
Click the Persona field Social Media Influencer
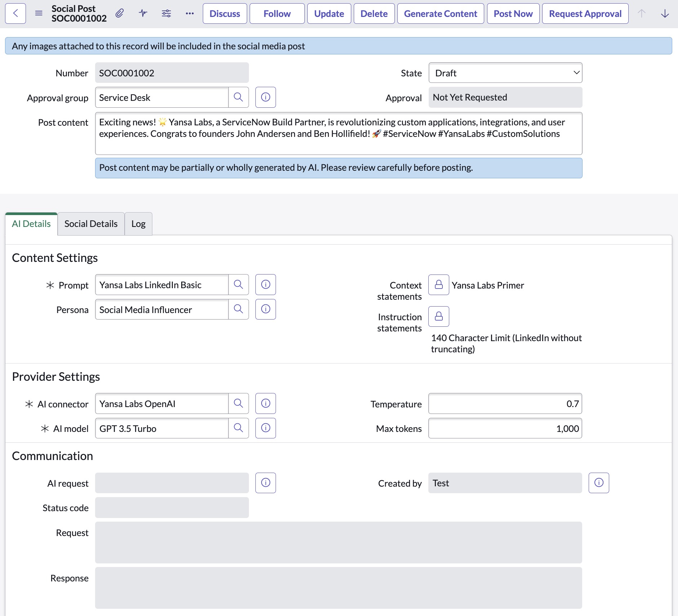point(162,309)
